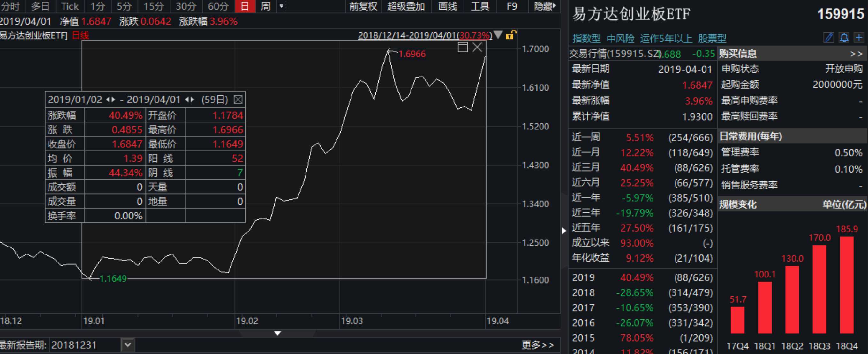This screenshot has width=868, height=354.
Task: Maximize the selected range box on chart
Action: 463,47
